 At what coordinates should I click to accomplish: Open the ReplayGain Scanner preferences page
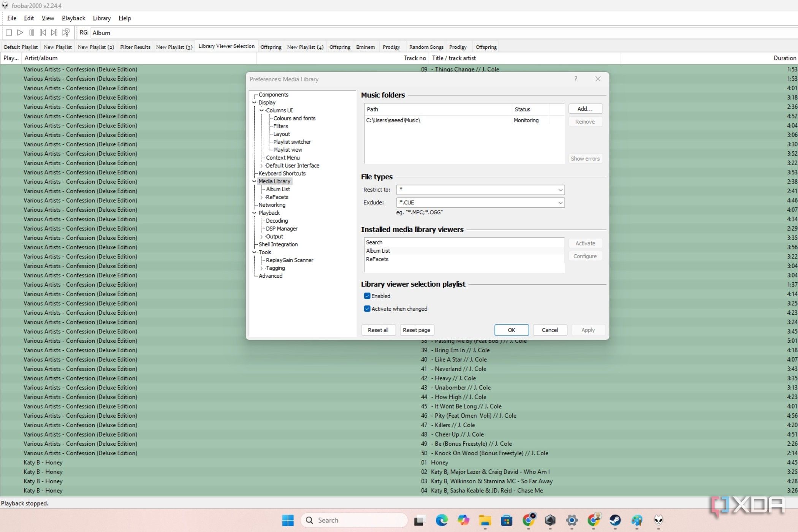(290, 260)
